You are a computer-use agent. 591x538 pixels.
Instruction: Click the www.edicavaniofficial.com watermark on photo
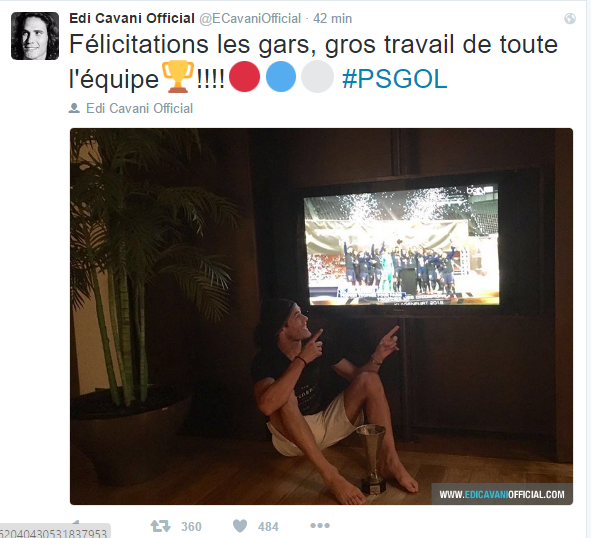tap(502, 494)
